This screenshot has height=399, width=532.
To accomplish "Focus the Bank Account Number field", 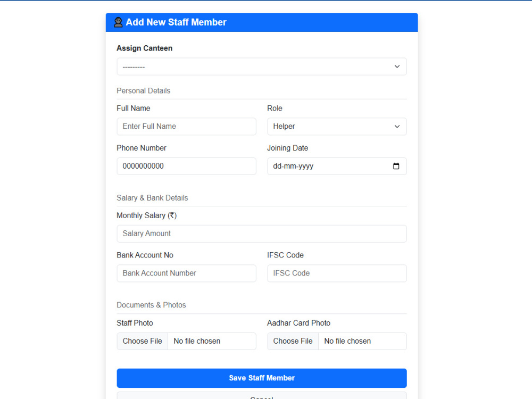I will click(186, 273).
